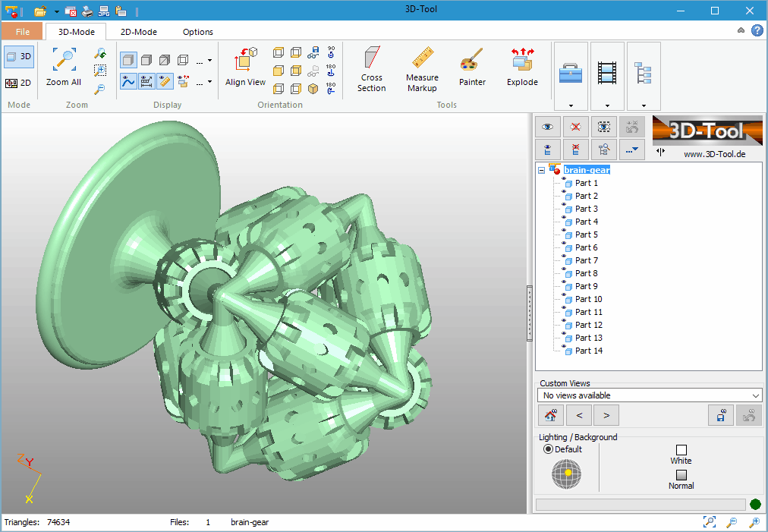Open the Cross Section tool
The width and height of the screenshot is (768, 532).
[x=371, y=69]
